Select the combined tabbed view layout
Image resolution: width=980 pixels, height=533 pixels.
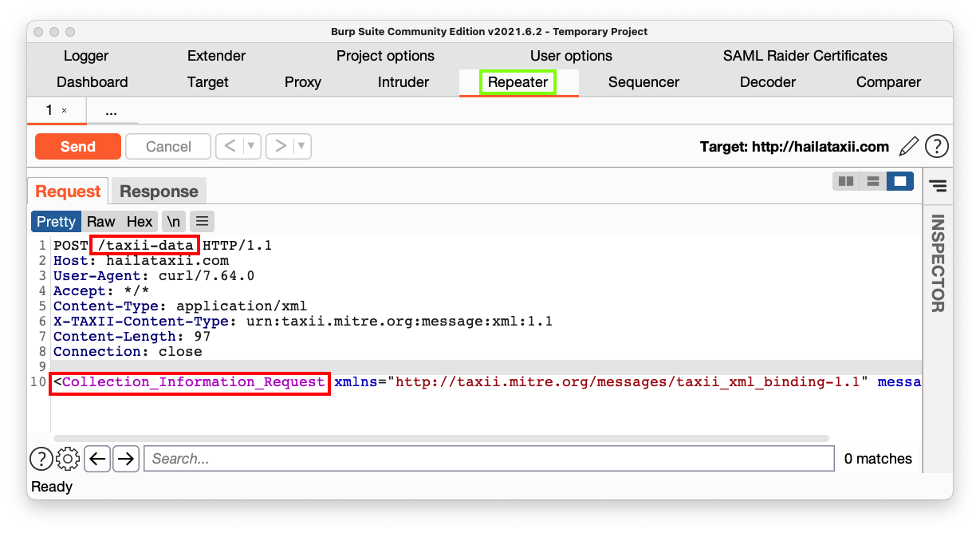[x=900, y=181]
